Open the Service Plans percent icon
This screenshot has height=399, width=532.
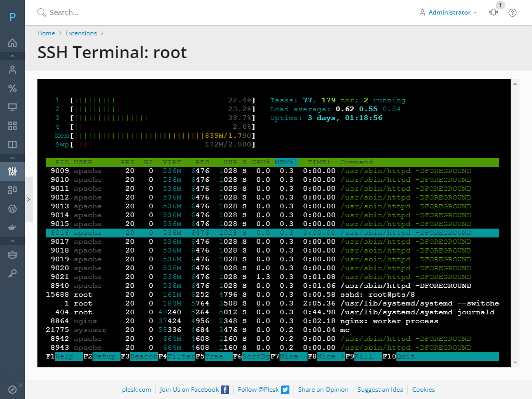(x=12, y=88)
